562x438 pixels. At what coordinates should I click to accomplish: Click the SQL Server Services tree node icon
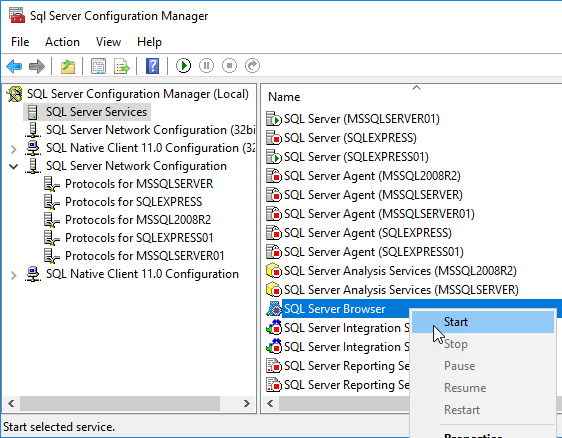(33, 112)
